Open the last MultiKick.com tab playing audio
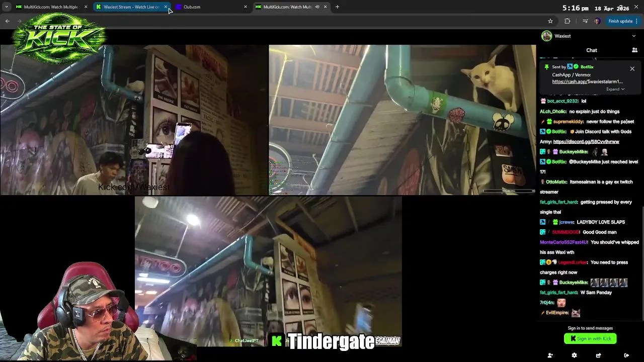The image size is (644, 362). pos(287,7)
